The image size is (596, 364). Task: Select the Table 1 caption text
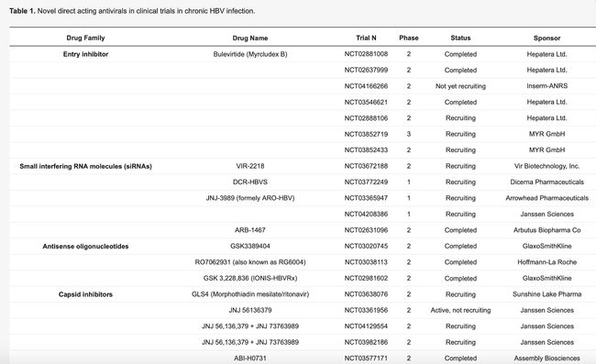point(132,11)
